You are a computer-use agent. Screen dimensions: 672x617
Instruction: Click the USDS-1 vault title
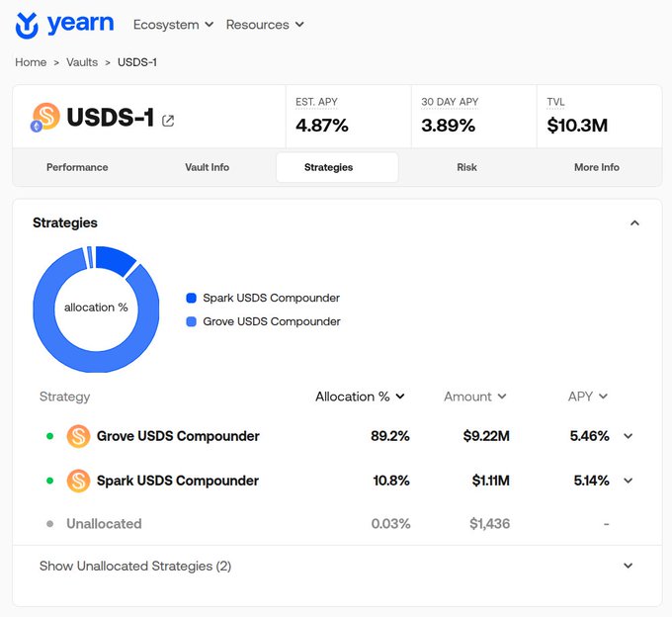110,117
